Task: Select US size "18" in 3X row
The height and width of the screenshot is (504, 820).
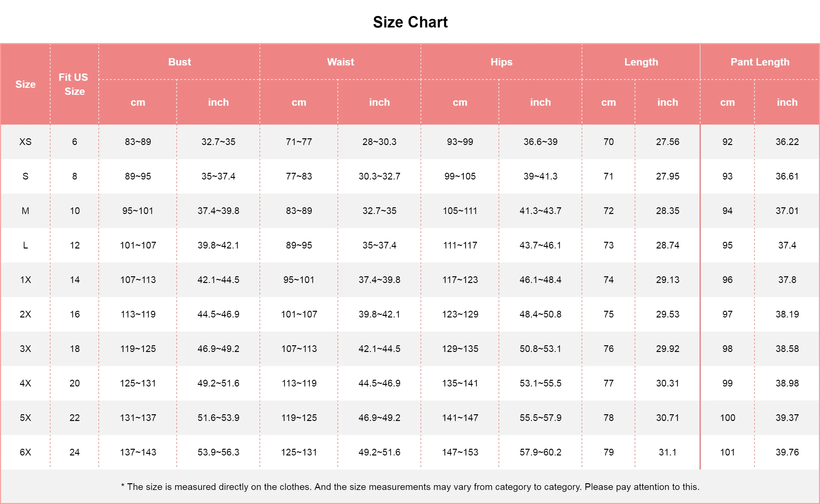Action: [75, 349]
